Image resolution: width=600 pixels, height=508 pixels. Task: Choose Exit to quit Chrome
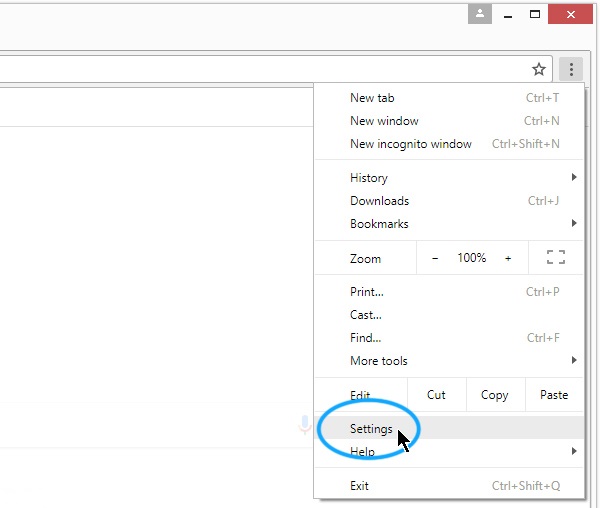point(449,486)
